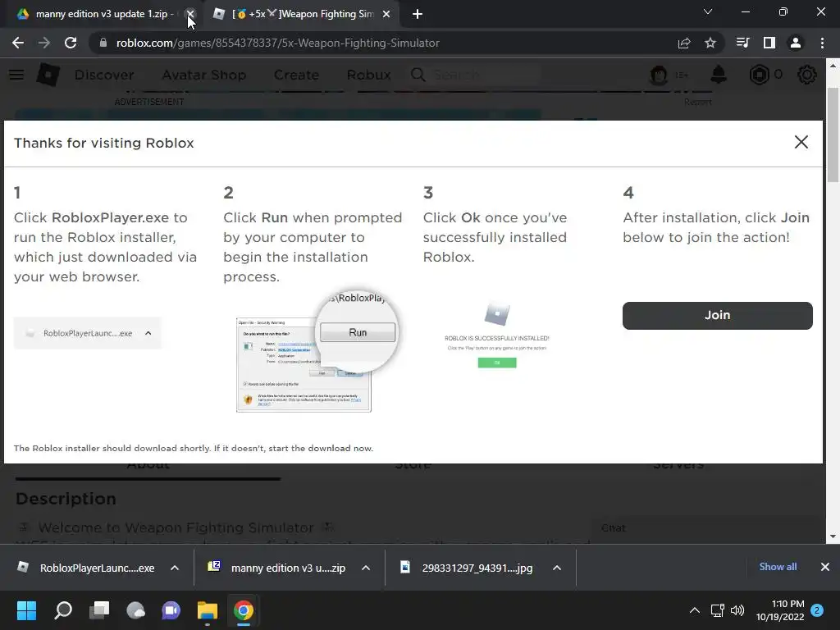Click the successfully installed illustration in step 3
This screenshot has width=840, height=630.
pyautogui.click(x=496, y=336)
